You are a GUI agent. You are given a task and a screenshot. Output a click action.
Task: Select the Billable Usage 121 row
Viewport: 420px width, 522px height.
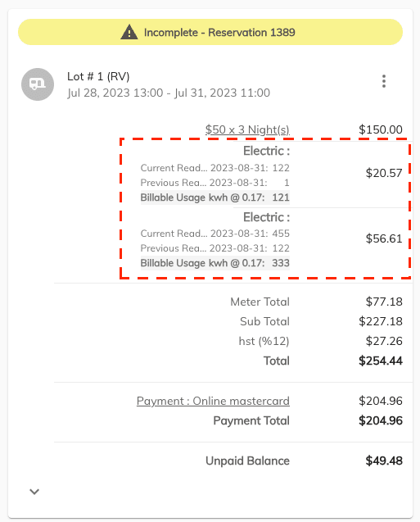pos(215,197)
